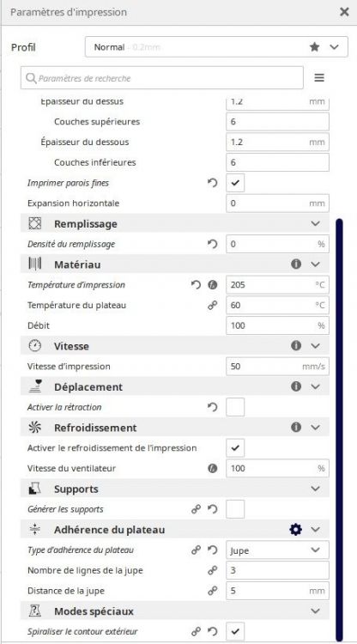Image resolution: width=357 pixels, height=644 pixels.
Task: Click the link icon beside Température du plateau
Action: [x=212, y=305]
